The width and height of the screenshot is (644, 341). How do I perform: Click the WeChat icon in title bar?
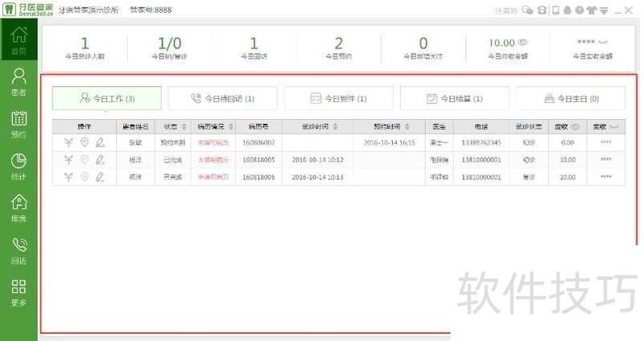tap(527, 10)
